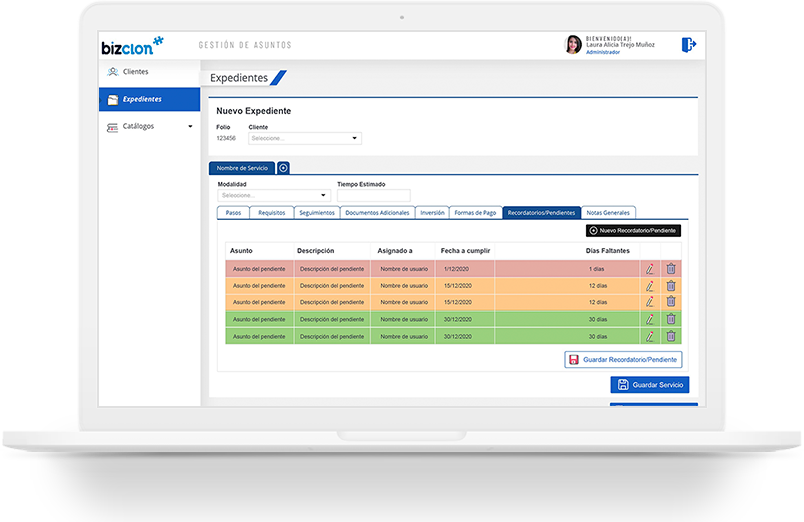Click trash icon in first orange row
This screenshot has width=804, height=522.
(x=671, y=285)
